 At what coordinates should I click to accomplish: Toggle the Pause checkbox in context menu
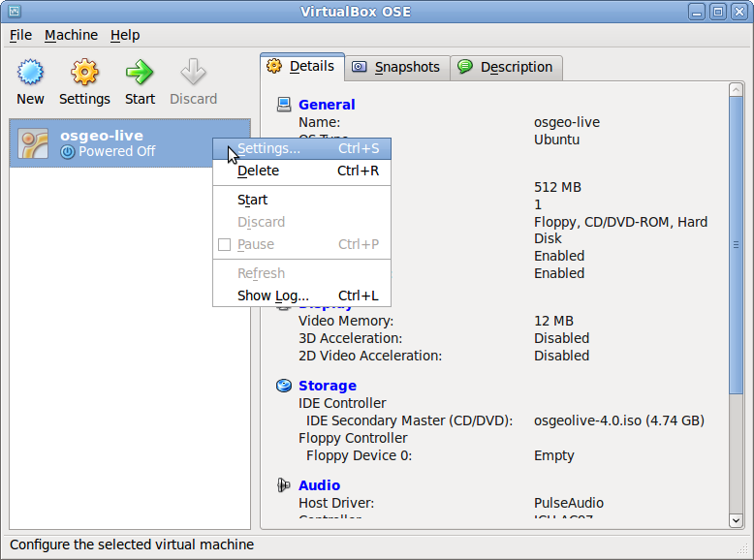pyautogui.click(x=224, y=244)
